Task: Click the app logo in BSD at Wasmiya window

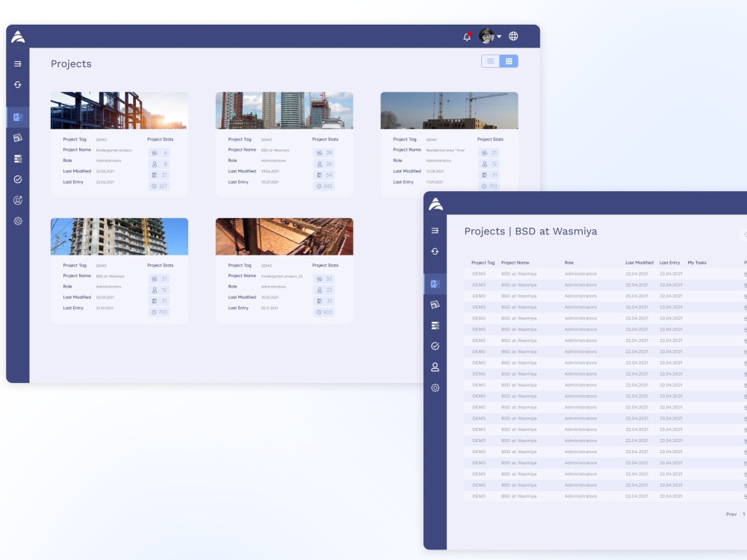Action: point(436,204)
